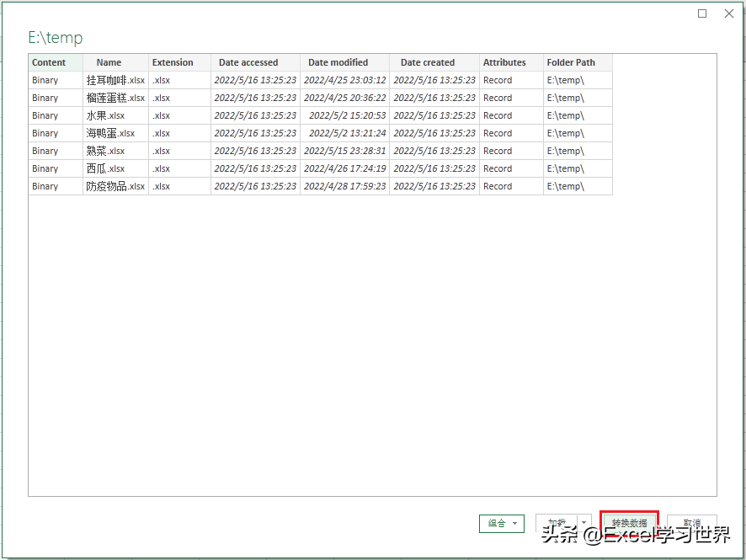Select the Folder Path column header
This screenshot has width=746, height=560.
(x=578, y=62)
